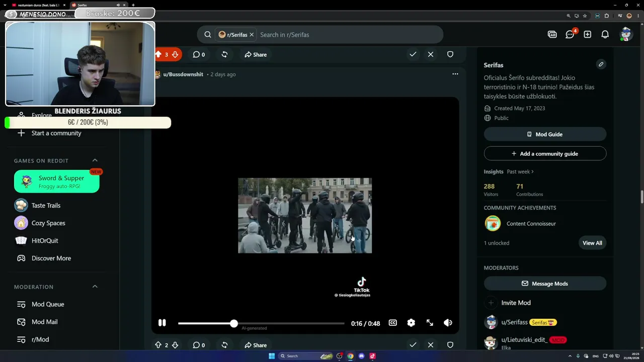Open Mod Mail
644x362 pixels.
click(x=44, y=322)
